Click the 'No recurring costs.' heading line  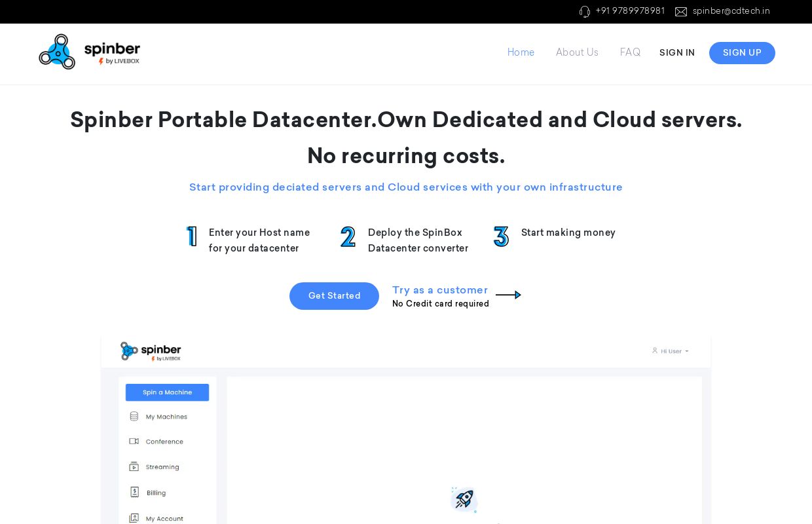406,157
